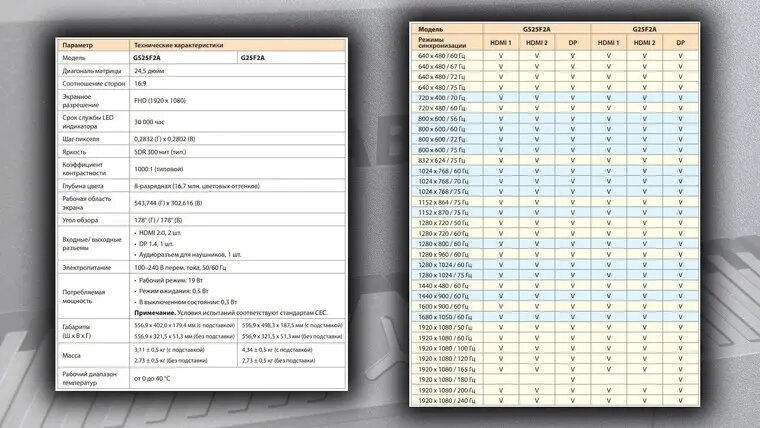Click the '1024 x 768 / 70 Гц' row
The width and height of the screenshot is (760, 428).
[554, 181]
